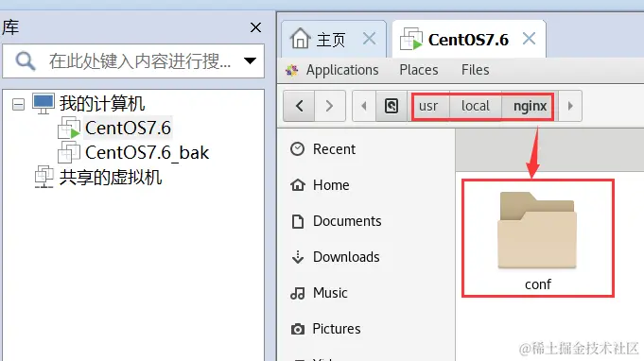Click the Pictures camera icon
This screenshot has width=644, height=361.
[x=298, y=329]
